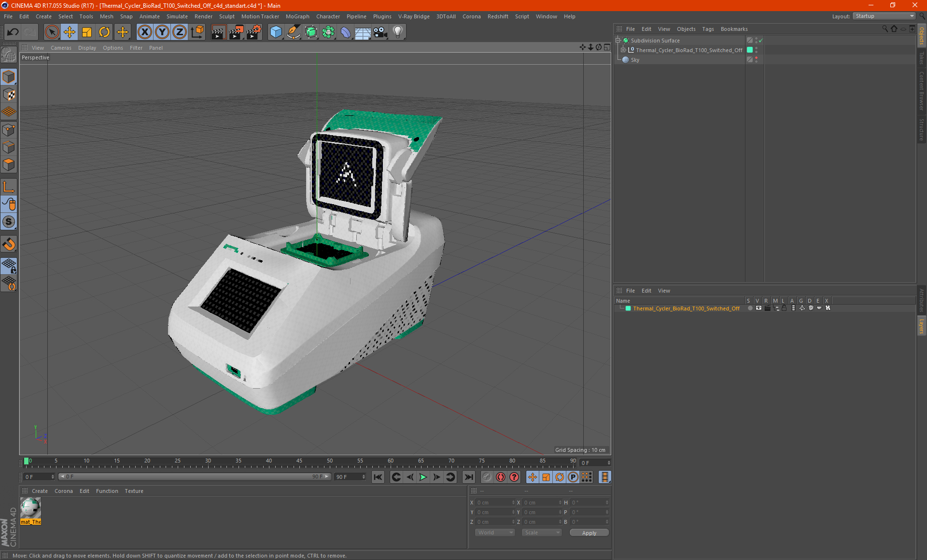Activate the Scale tool
The image size is (927, 560).
pos(87,32)
